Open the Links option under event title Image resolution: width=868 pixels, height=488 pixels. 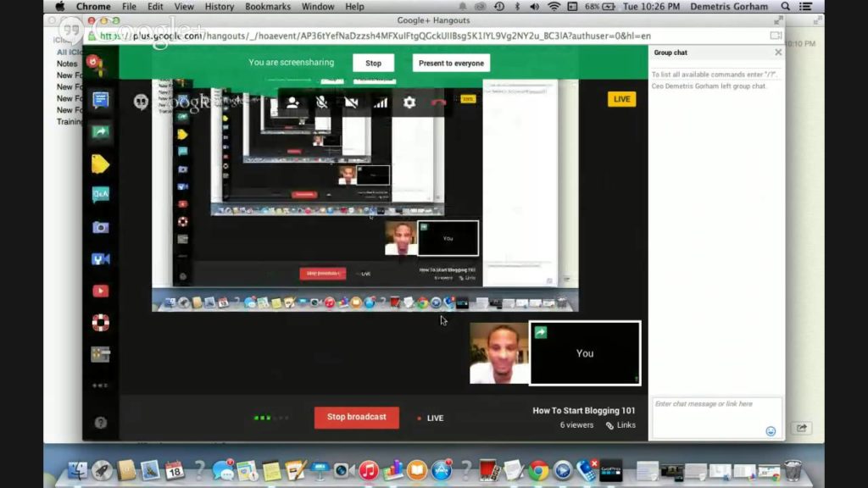(620, 425)
